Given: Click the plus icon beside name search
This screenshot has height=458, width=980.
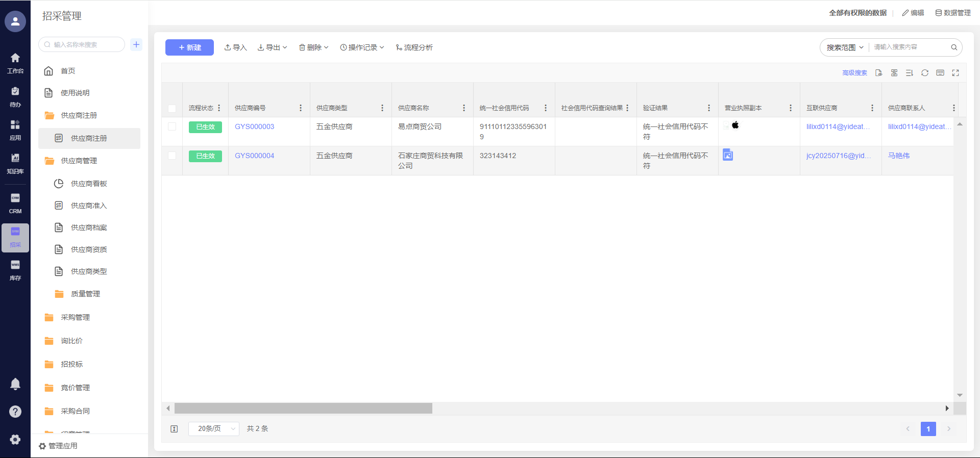Looking at the screenshot, I should click(x=136, y=44).
